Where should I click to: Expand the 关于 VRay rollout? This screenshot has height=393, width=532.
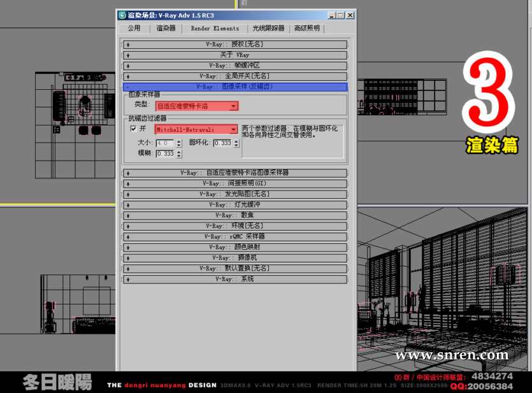235,55
